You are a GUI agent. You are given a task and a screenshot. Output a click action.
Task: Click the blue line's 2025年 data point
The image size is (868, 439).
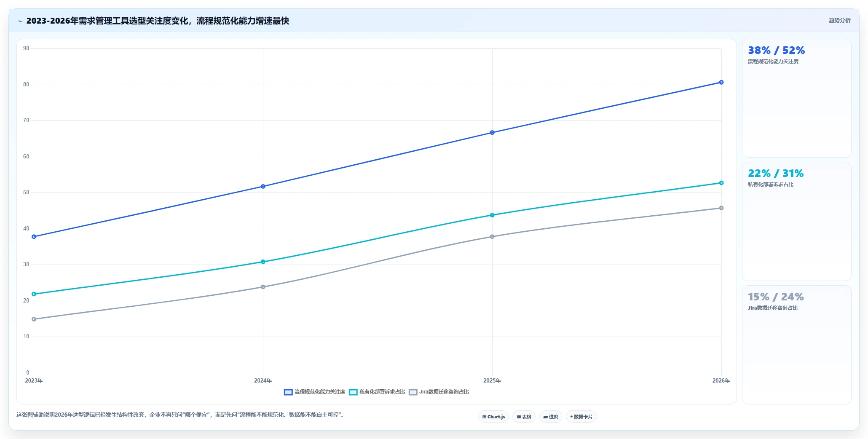(x=492, y=133)
